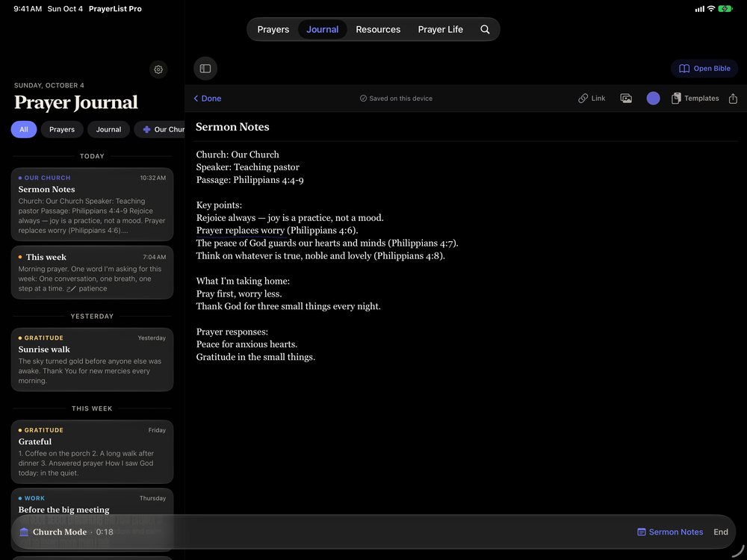Image resolution: width=747 pixels, height=560 pixels.
Task: Open the purple color tag swatch
Action: (x=653, y=98)
